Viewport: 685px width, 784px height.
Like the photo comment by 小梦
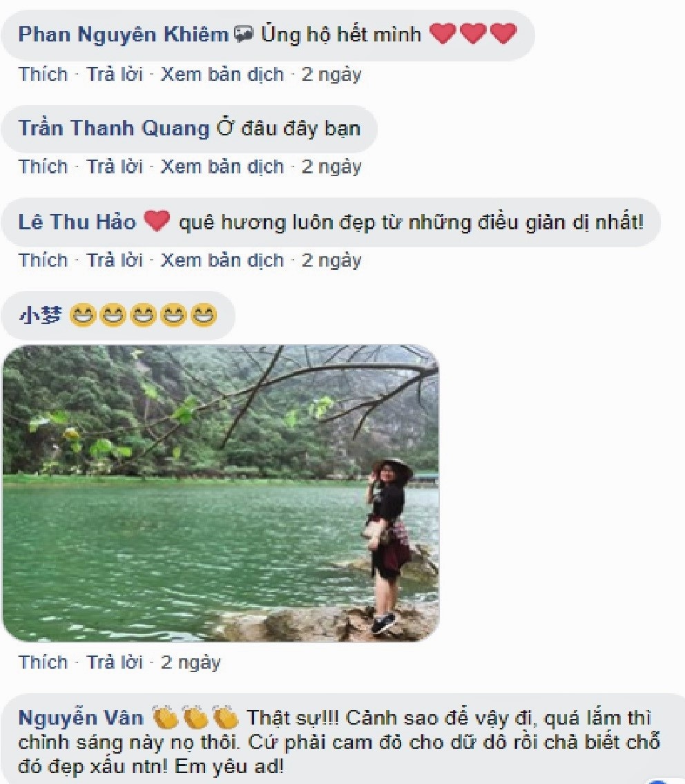pyautogui.click(x=43, y=662)
